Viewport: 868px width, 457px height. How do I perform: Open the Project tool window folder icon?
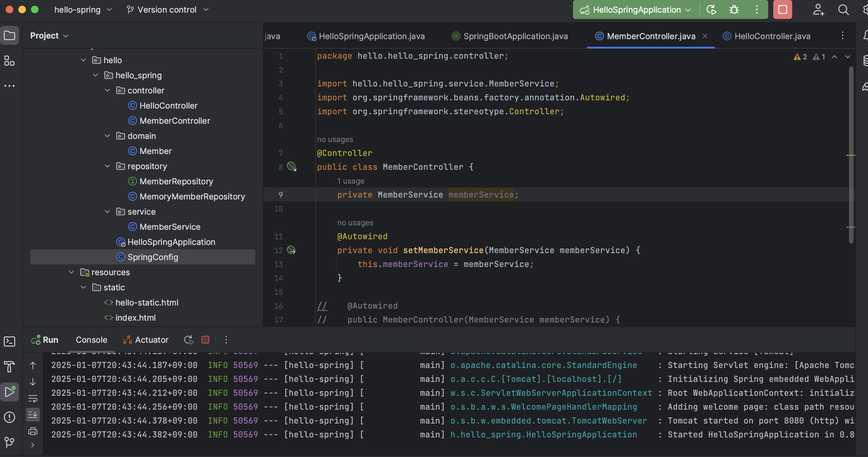[x=9, y=35]
